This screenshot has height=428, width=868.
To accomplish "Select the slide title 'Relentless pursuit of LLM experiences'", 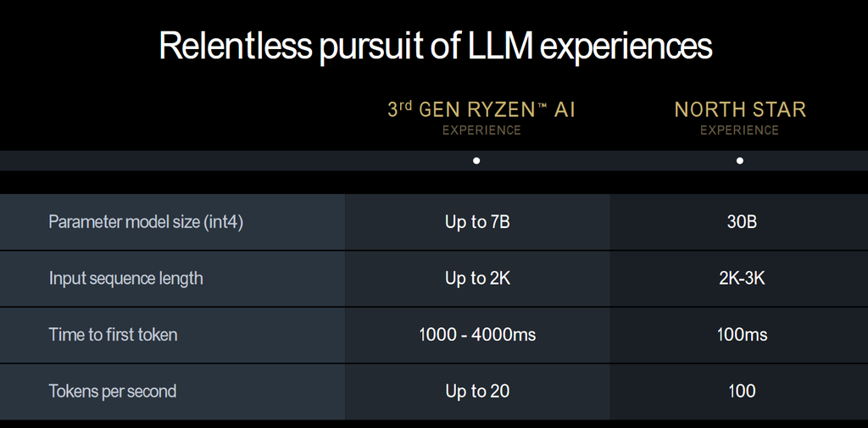I will [435, 47].
